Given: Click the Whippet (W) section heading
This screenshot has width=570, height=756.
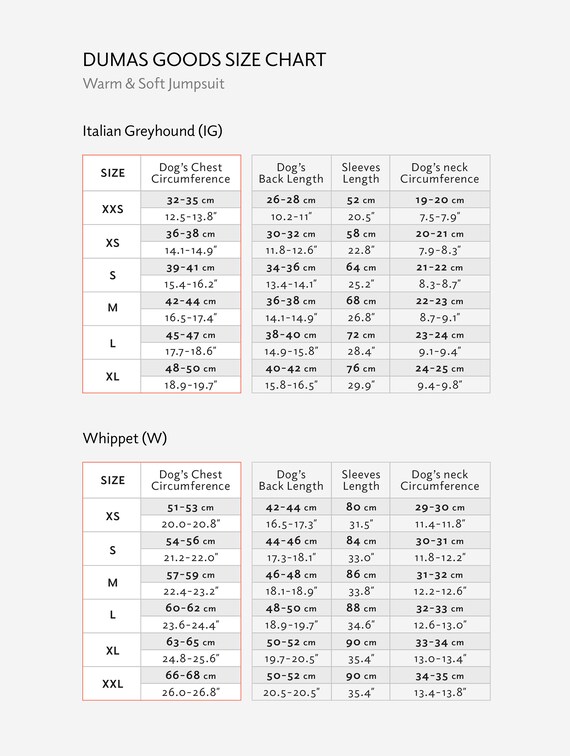Looking at the screenshot, I should coord(124,438).
